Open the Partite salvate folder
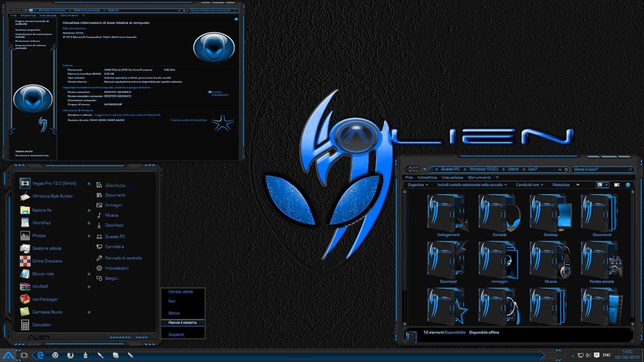This screenshot has height=362, width=644. tap(602, 262)
